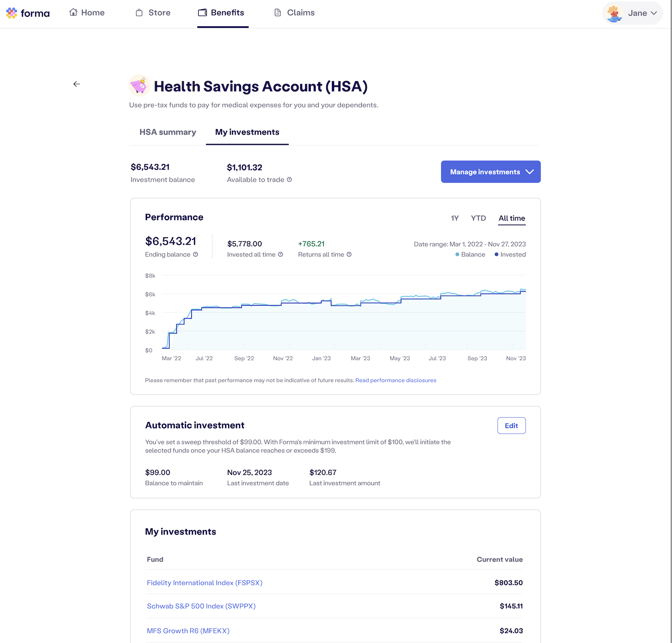Click info icon beside Returns all time

tap(349, 254)
